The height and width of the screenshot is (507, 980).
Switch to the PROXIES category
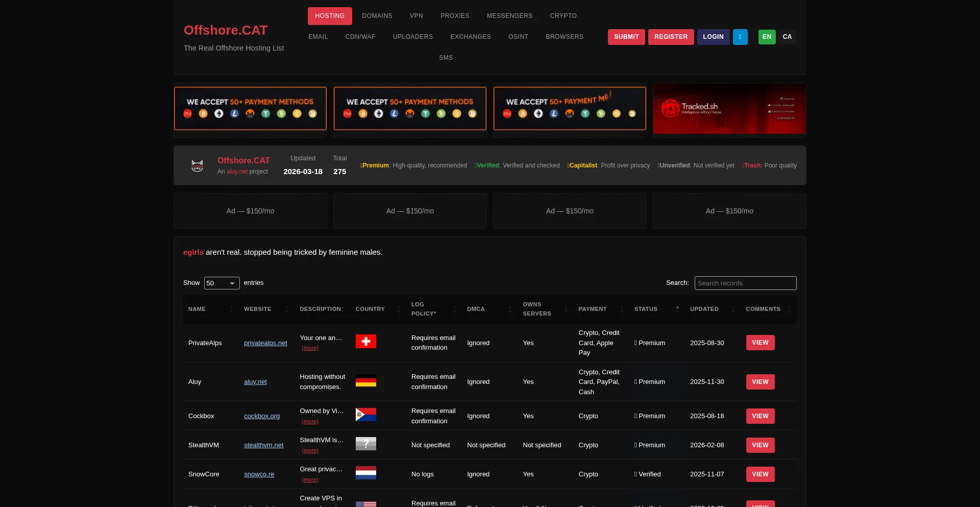click(x=455, y=16)
